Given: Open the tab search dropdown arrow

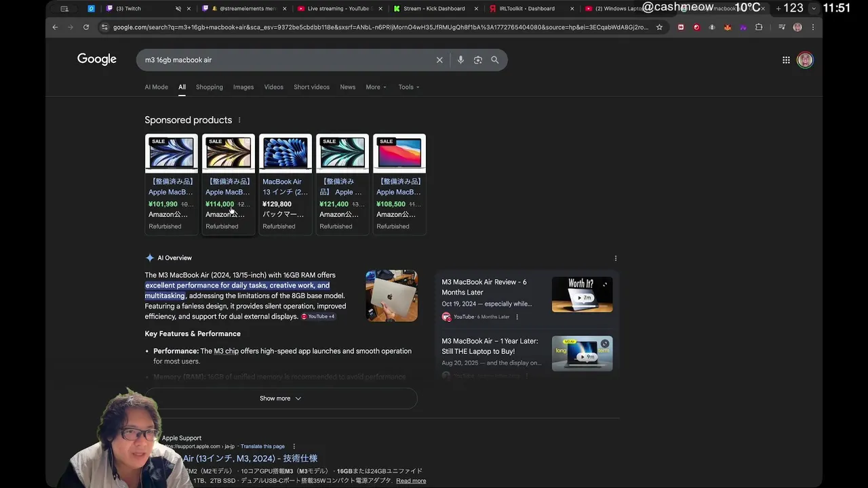Looking at the screenshot, I should [813, 9].
